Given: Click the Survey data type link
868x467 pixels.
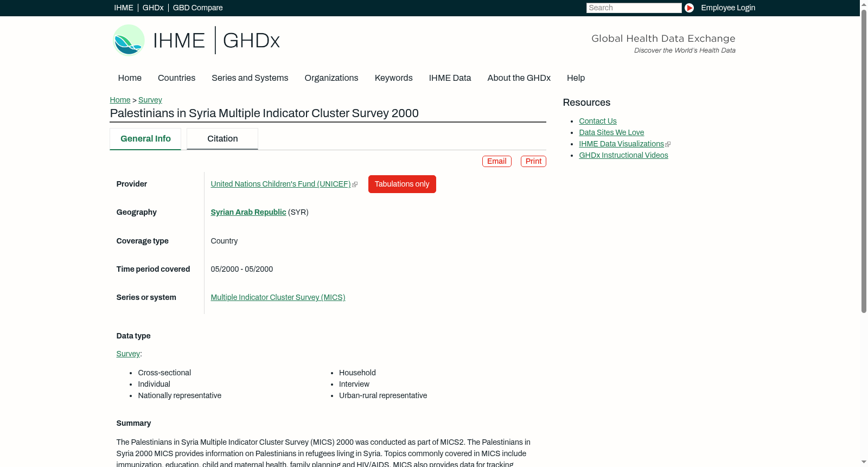Looking at the screenshot, I should [128, 354].
